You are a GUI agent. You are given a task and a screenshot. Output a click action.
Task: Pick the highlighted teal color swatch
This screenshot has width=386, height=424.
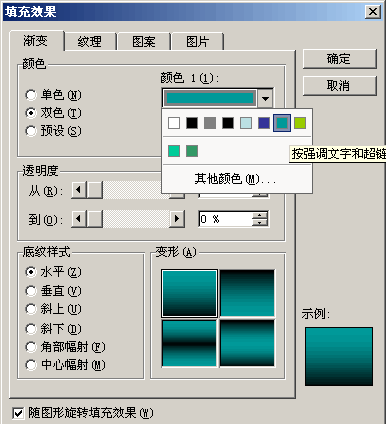tap(282, 123)
